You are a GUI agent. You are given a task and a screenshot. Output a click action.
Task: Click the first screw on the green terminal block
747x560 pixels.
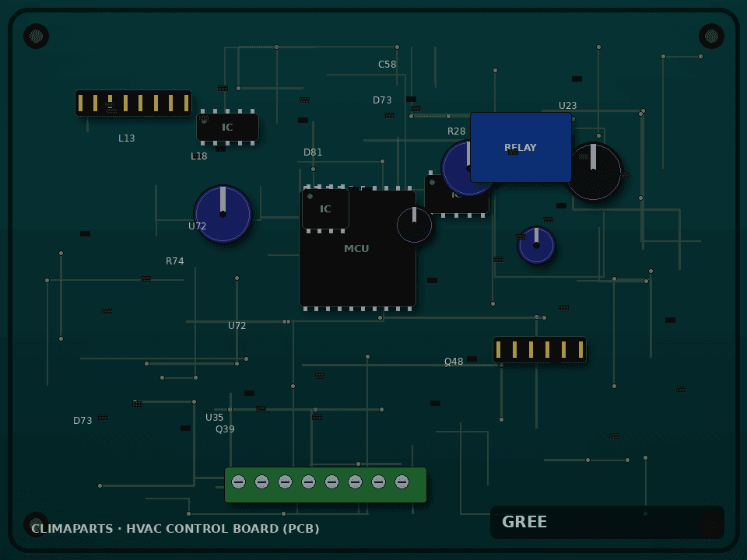click(x=238, y=482)
